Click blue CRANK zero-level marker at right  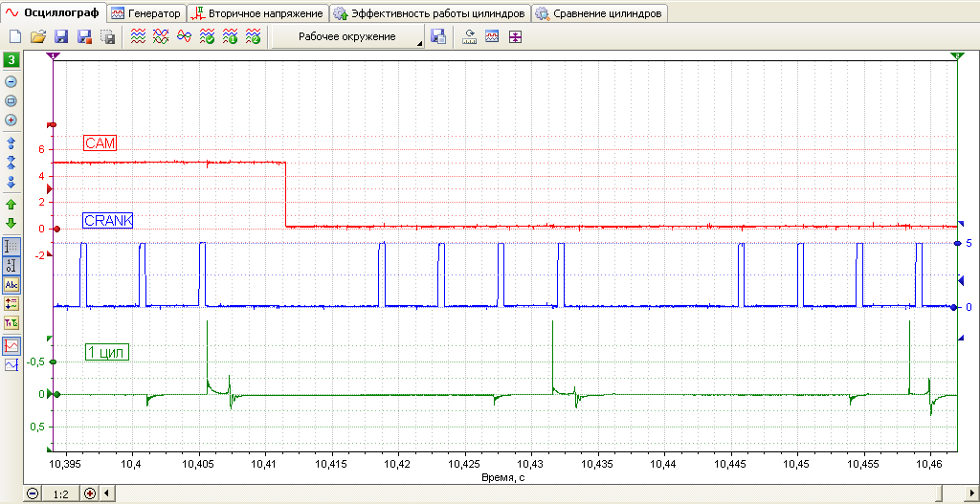click(x=954, y=307)
